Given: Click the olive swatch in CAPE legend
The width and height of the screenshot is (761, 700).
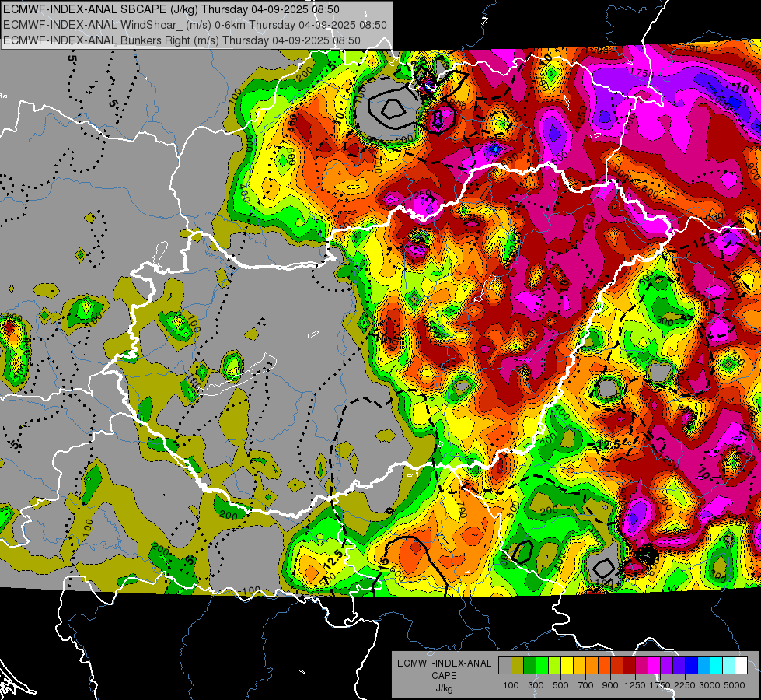Looking at the screenshot, I should click(518, 666).
